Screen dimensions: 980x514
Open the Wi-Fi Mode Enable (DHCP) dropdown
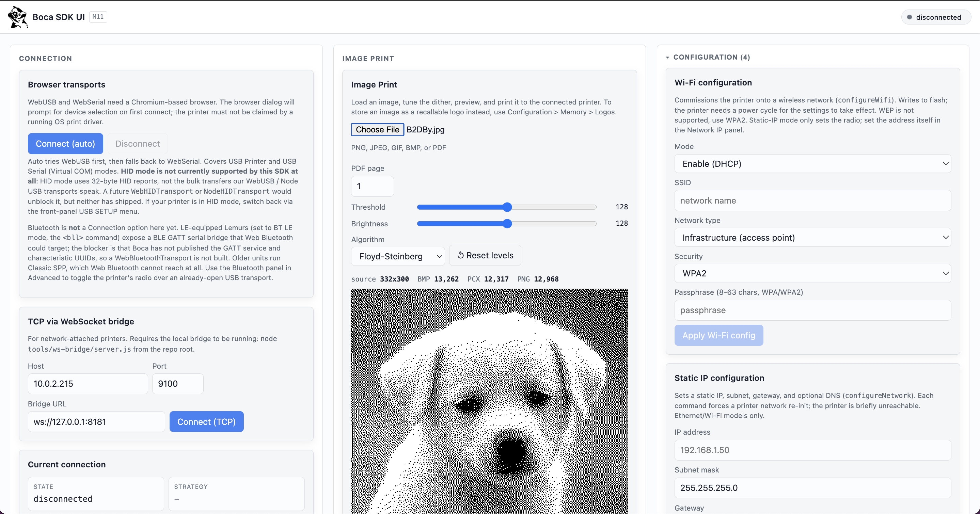[812, 164]
